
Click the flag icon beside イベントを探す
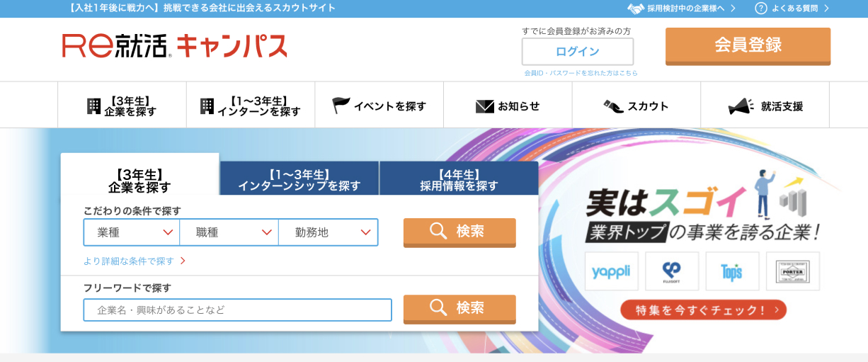point(341,106)
